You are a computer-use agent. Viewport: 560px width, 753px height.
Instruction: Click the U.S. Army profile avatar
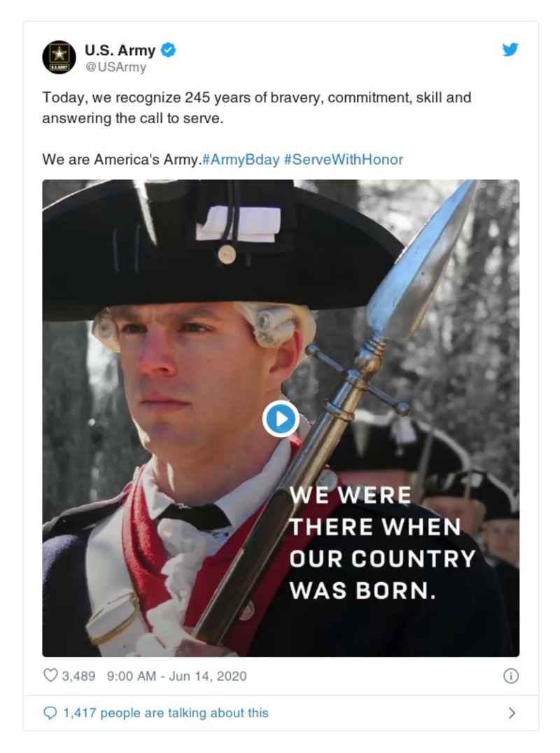[x=59, y=57]
